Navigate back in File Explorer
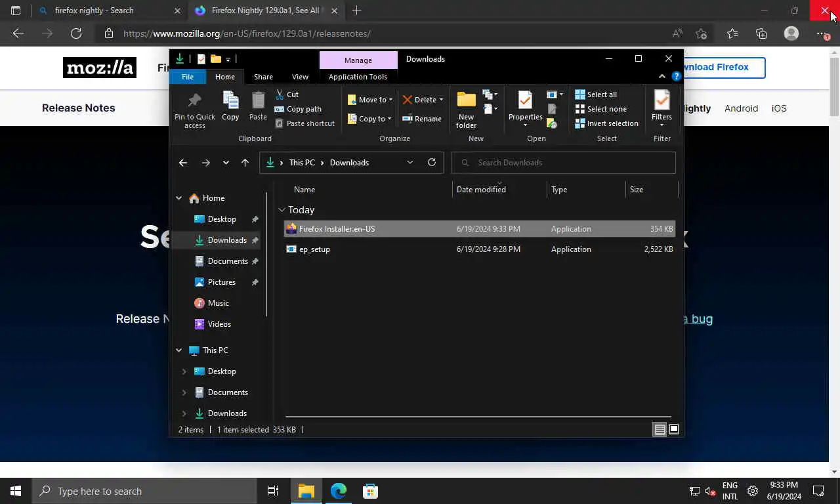The image size is (840, 504). tap(183, 163)
